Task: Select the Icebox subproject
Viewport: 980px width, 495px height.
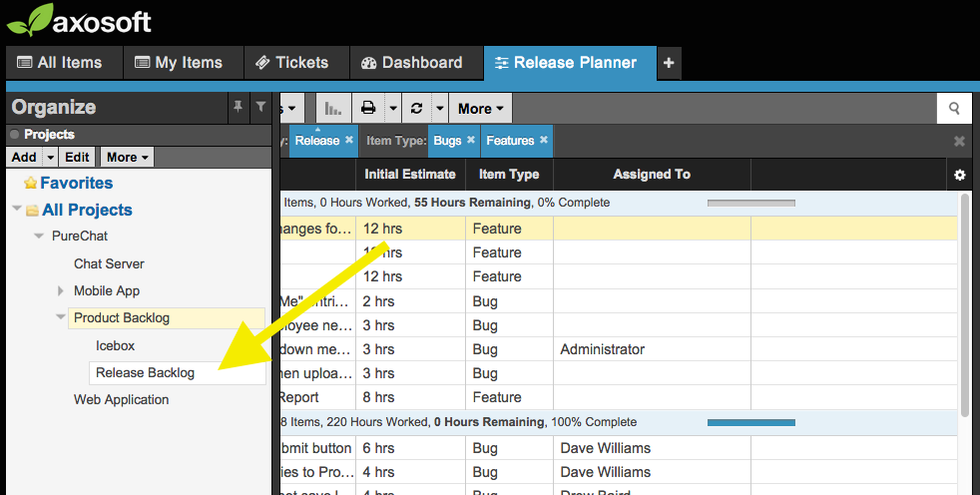Action: click(x=115, y=345)
